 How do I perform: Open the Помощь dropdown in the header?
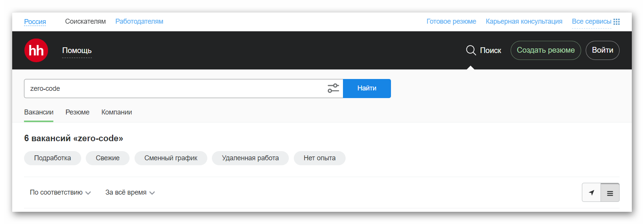point(77,51)
